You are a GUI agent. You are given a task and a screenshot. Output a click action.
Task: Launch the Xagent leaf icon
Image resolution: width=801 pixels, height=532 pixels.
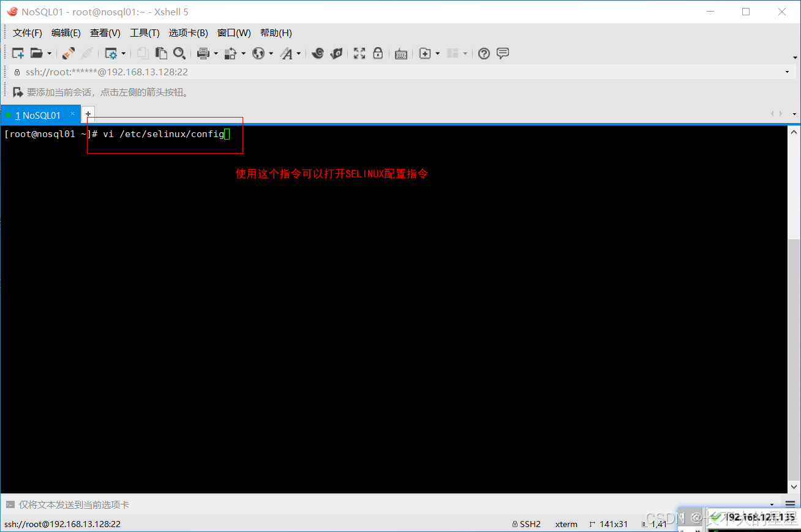[336, 53]
